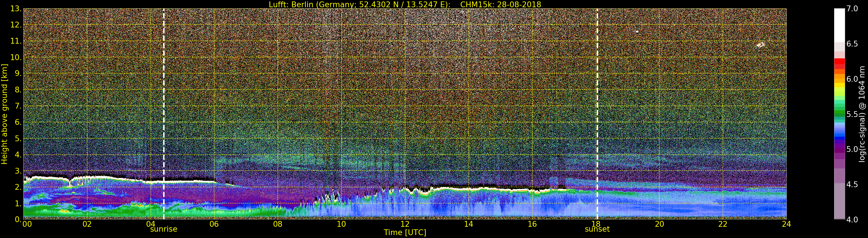The height and width of the screenshot is (238, 868).
Task: Click the '6.0' colorbar tick label
Action: [x=852, y=79]
